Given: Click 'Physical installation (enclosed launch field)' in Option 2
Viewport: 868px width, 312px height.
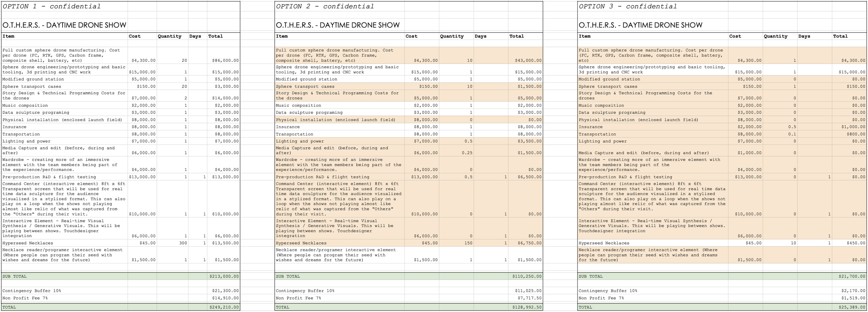Looking at the screenshot, I should point(336,120).
